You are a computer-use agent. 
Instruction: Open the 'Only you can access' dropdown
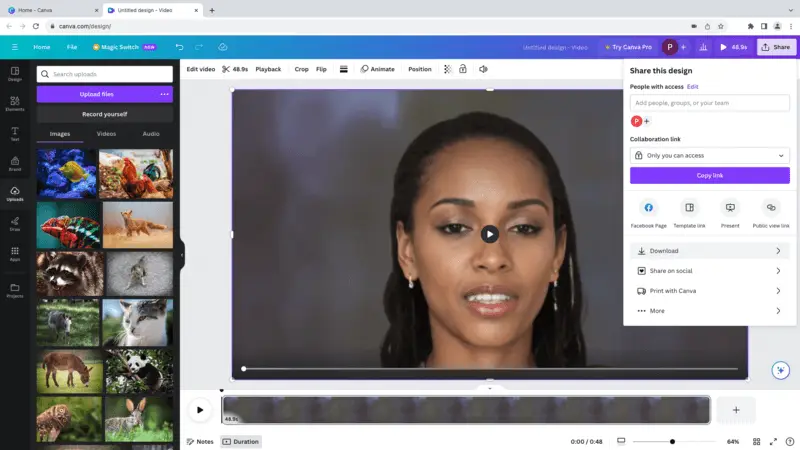tap(709, 155)
